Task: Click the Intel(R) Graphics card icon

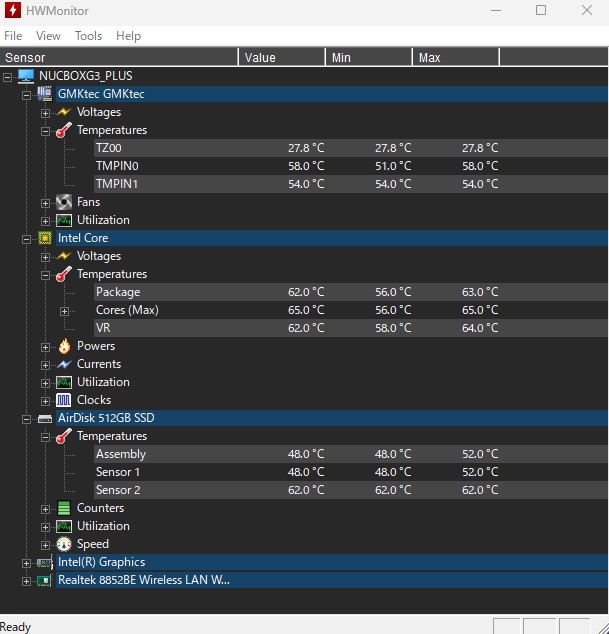Action: pos(44,562)
